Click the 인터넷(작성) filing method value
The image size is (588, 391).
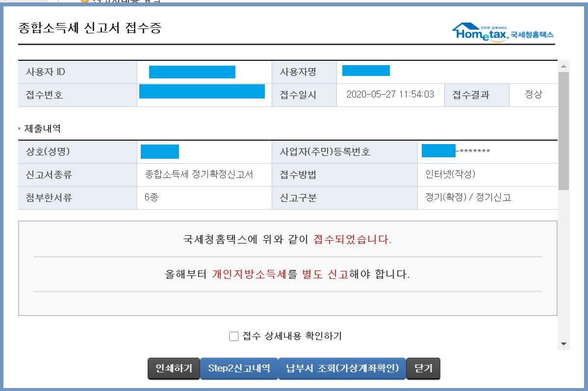click(x=450, y=174)
